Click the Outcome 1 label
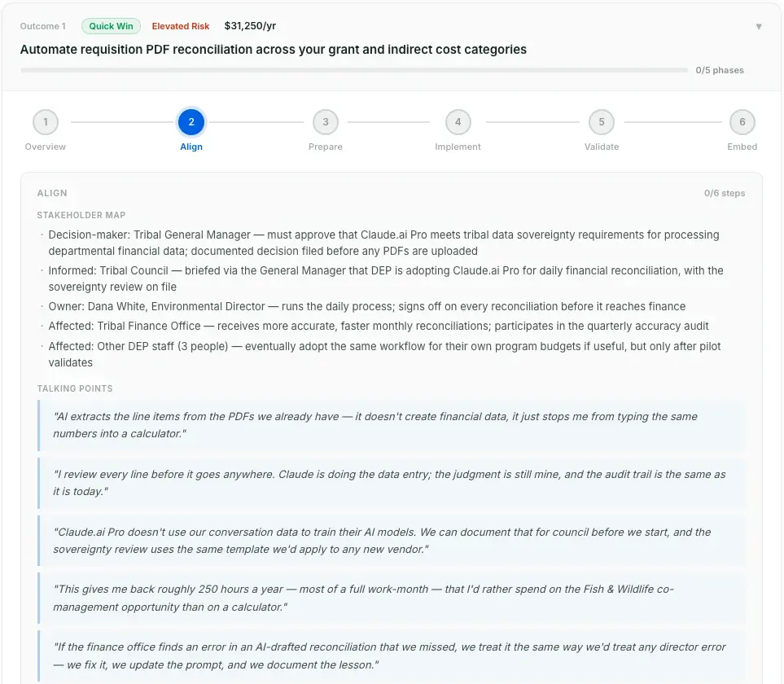Screen dimensions: 784x684 pyautogui.click(x=43, y=25)
